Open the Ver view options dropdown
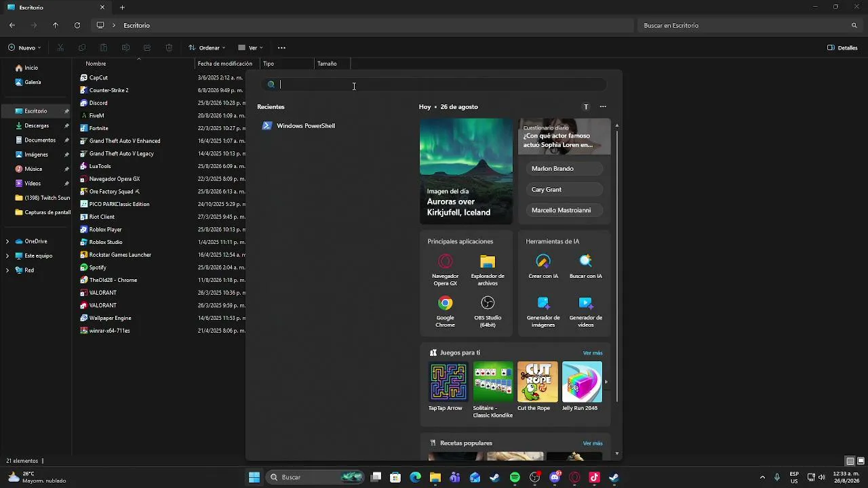Viewport: 868px width, 488px height. click(250, 47)
